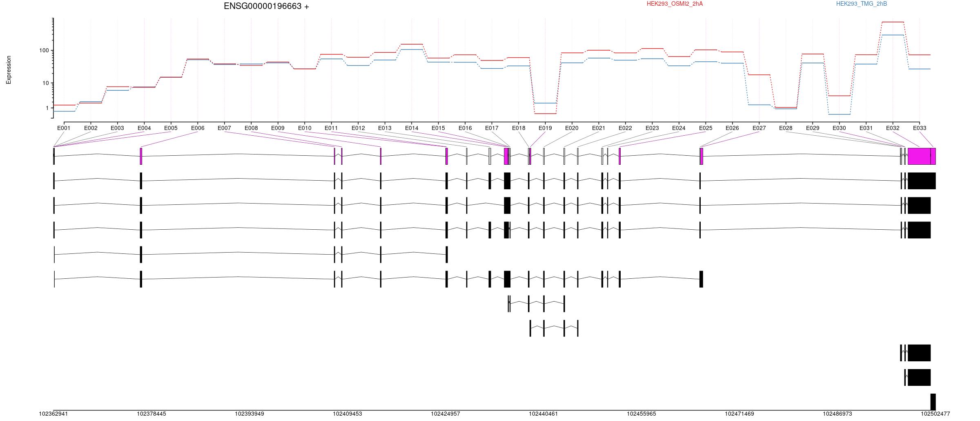980x421 pixels.
Task: Click exon label E015
Action: (x=438, y=128)
